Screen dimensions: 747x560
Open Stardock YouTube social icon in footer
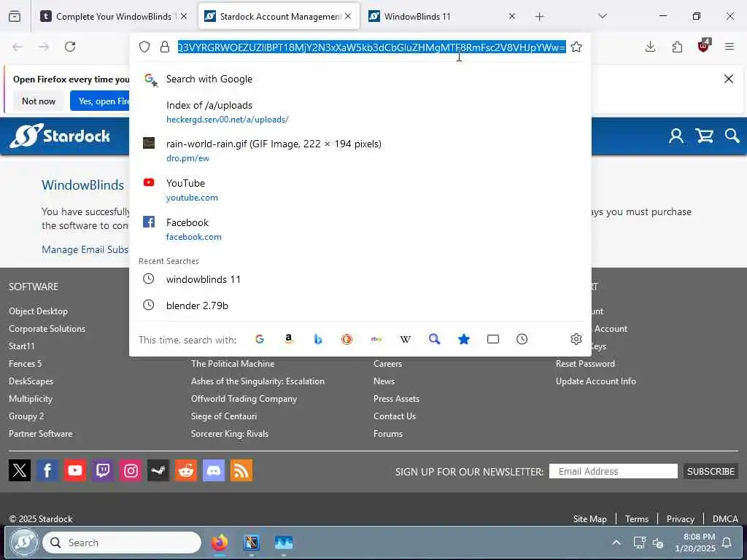click(75, 470)
